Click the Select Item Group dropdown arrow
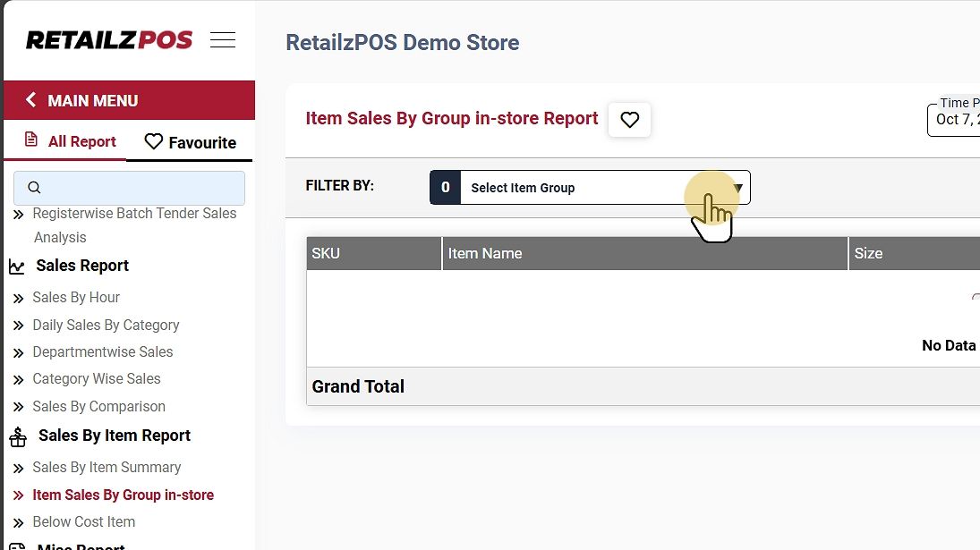980x550 pixels. click(738, 188)
